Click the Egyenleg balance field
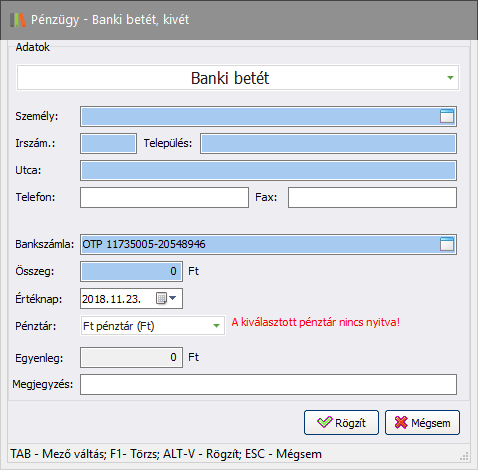This screenshot has height=470, width=478. point(131,357)
